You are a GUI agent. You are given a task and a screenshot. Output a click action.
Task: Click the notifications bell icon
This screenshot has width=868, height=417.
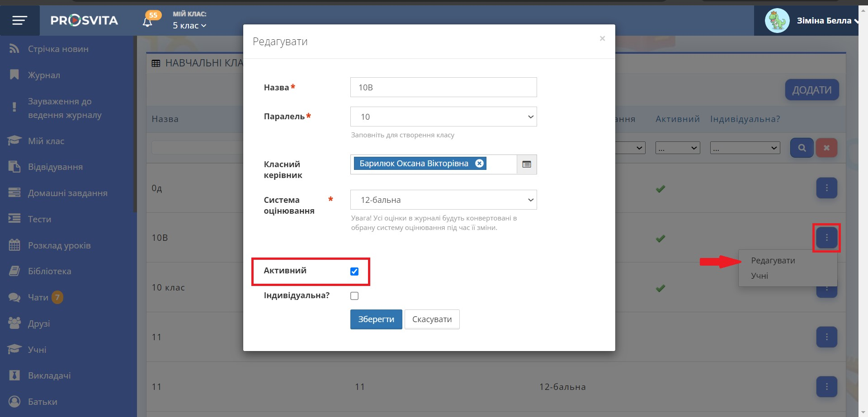147,22
